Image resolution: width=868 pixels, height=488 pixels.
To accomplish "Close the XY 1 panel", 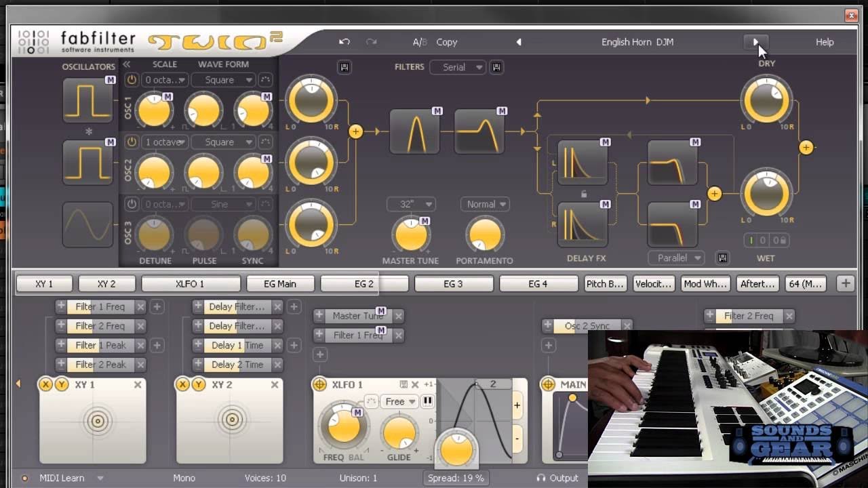I will tap(138, 385).
